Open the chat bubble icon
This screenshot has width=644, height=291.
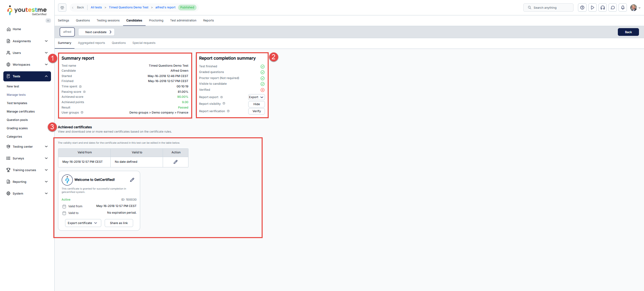612,8
